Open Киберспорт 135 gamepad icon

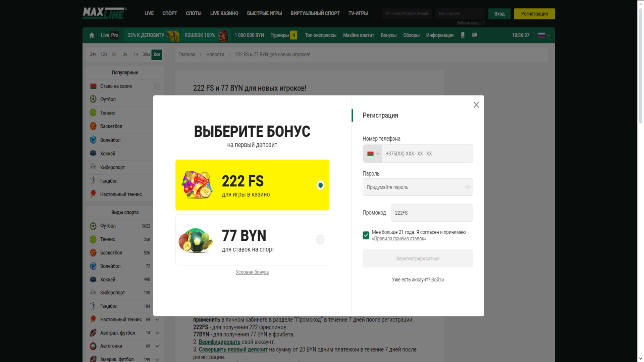(x=93, y=292)
